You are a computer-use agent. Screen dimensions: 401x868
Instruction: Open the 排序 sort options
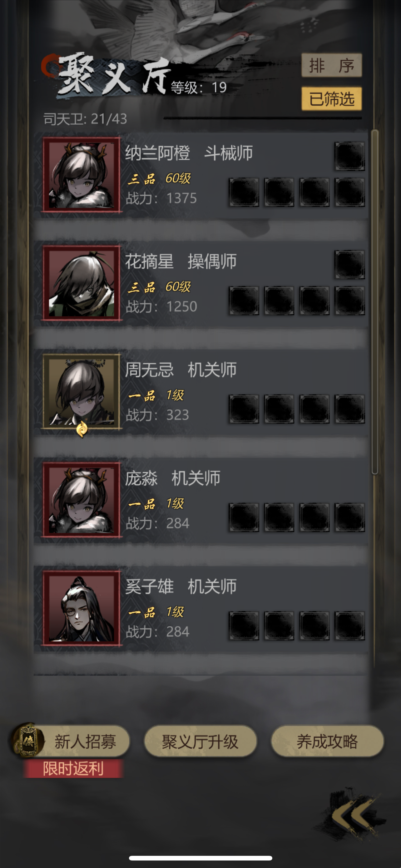(x=332, y=65)
